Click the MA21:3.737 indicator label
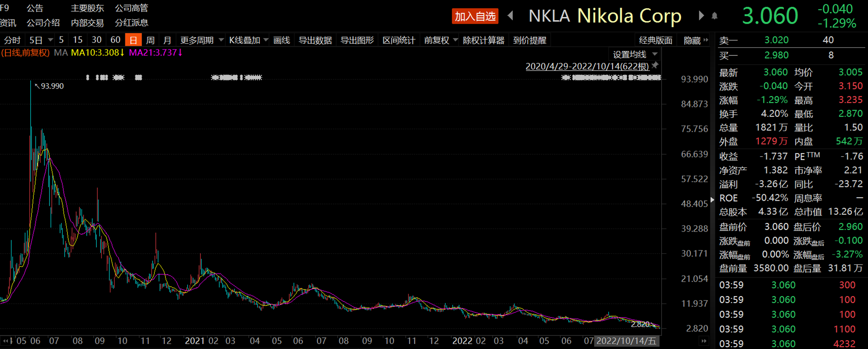The image size is (868, 349). click(x=156, y=53)
